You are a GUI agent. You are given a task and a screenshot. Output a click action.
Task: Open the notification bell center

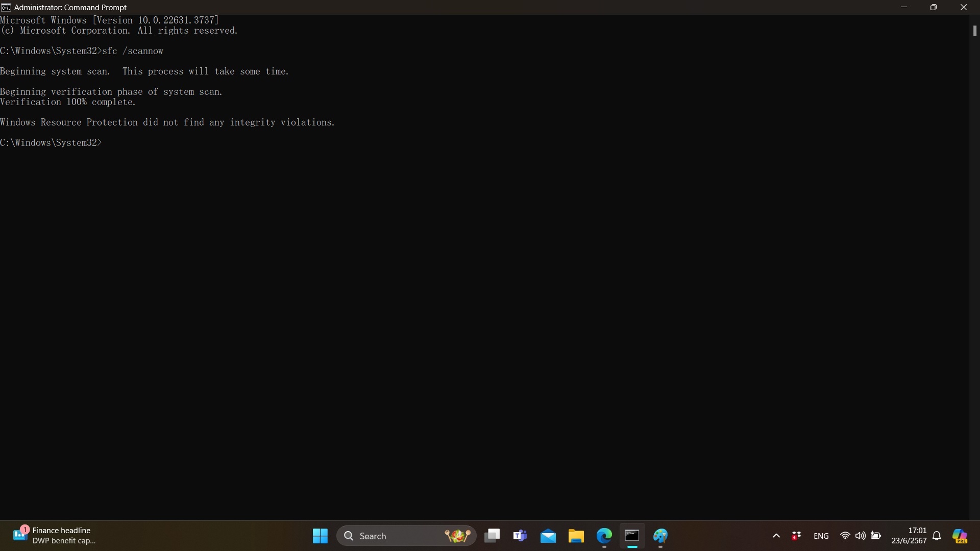coord(937,536)
